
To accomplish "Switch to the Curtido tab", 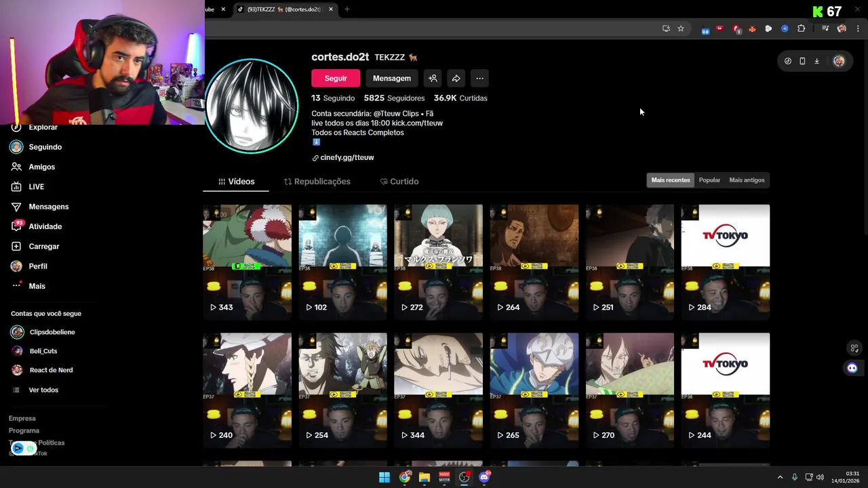I will point(399,182).
